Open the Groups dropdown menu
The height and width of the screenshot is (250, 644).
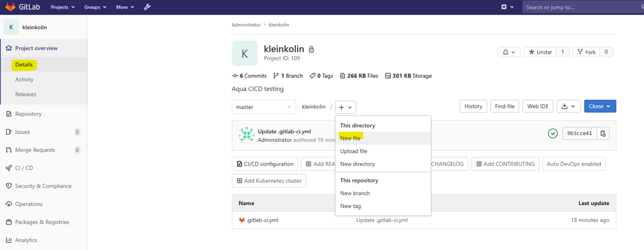[95, 7]
